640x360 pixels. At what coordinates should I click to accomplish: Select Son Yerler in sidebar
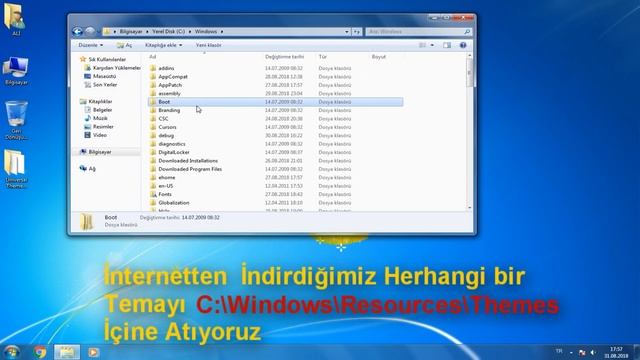[100, 85]
